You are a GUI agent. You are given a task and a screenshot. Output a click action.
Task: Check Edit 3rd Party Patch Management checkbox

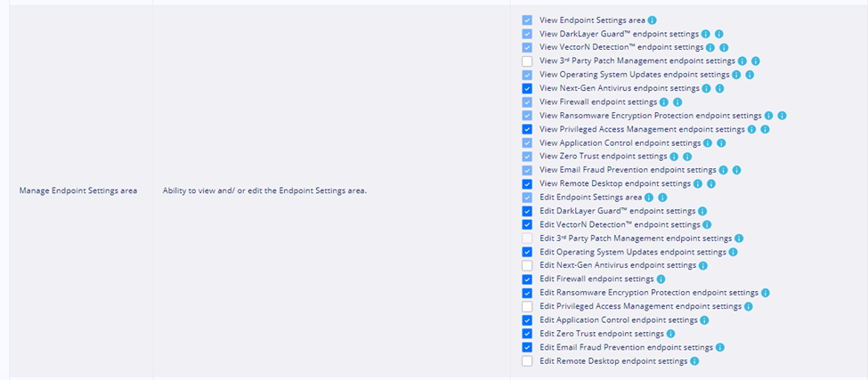click(527, 239)
